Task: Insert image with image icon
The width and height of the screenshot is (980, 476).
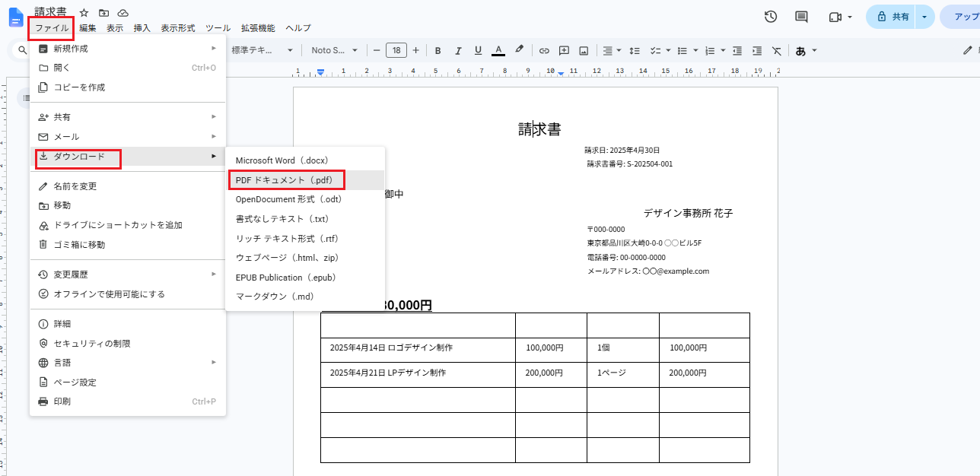Action: tap(584, 51)
